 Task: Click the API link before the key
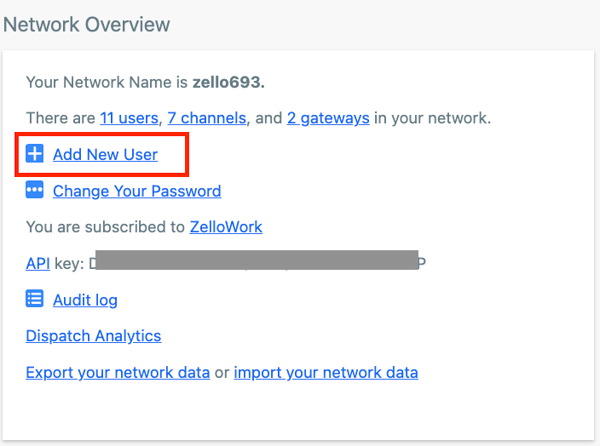pyautogui.click(x=38, y=264)
